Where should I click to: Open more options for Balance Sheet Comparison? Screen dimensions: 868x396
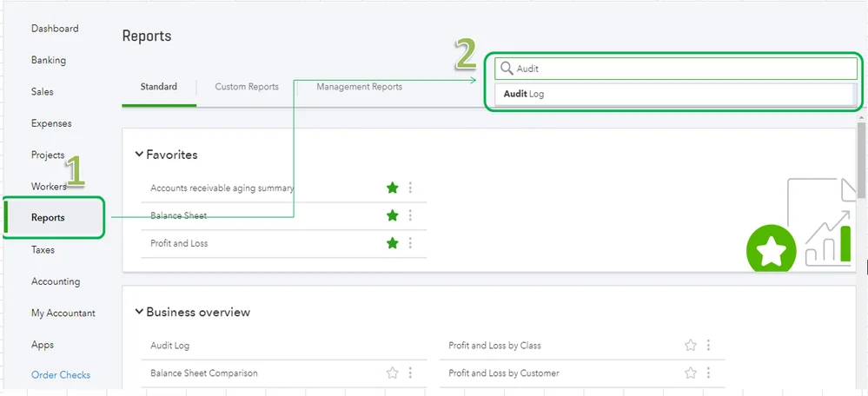point(410,373)
